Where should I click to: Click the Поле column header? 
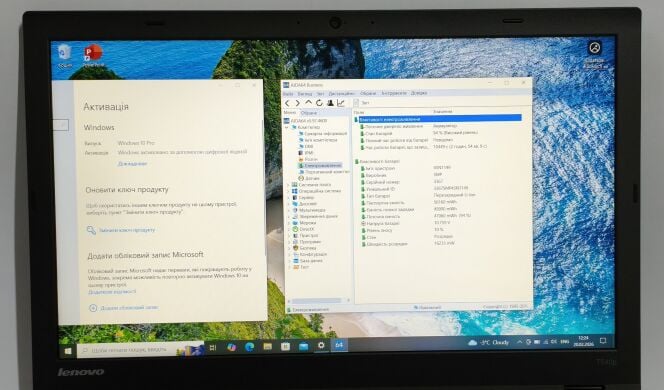pos(359,112)
